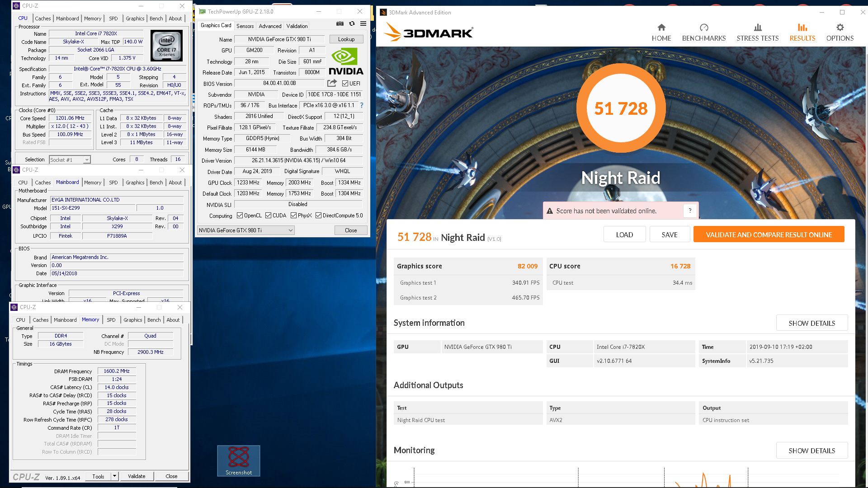Click LOAD button in 3DMark

624,235
